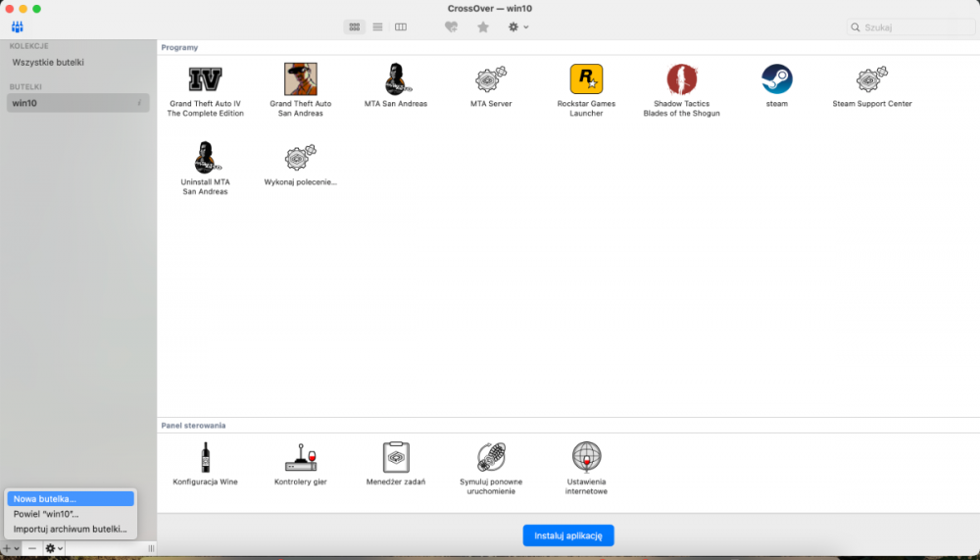
Task: Choose Powiel "win10"... menu item
Action: click(x=71, y=514)
